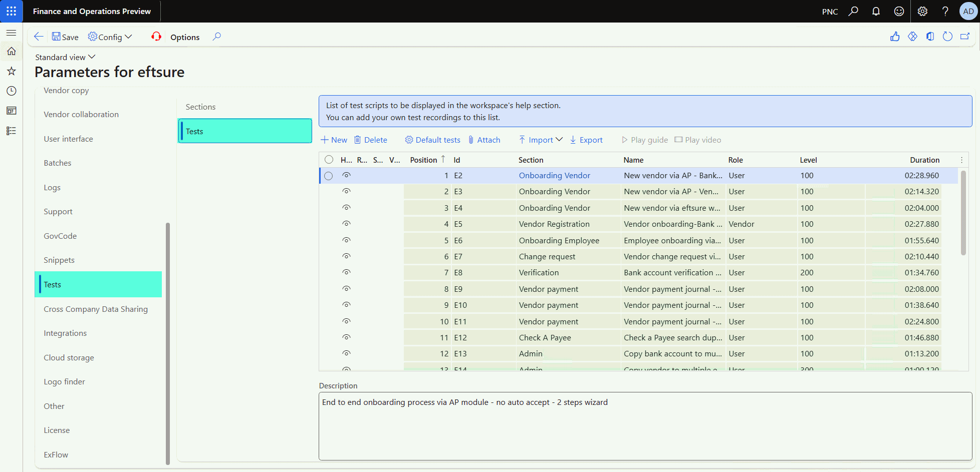Open the settings gear in the top bar
Image resolution: width=980 pixels, height=472 pixels.
[x=922, y=11]
